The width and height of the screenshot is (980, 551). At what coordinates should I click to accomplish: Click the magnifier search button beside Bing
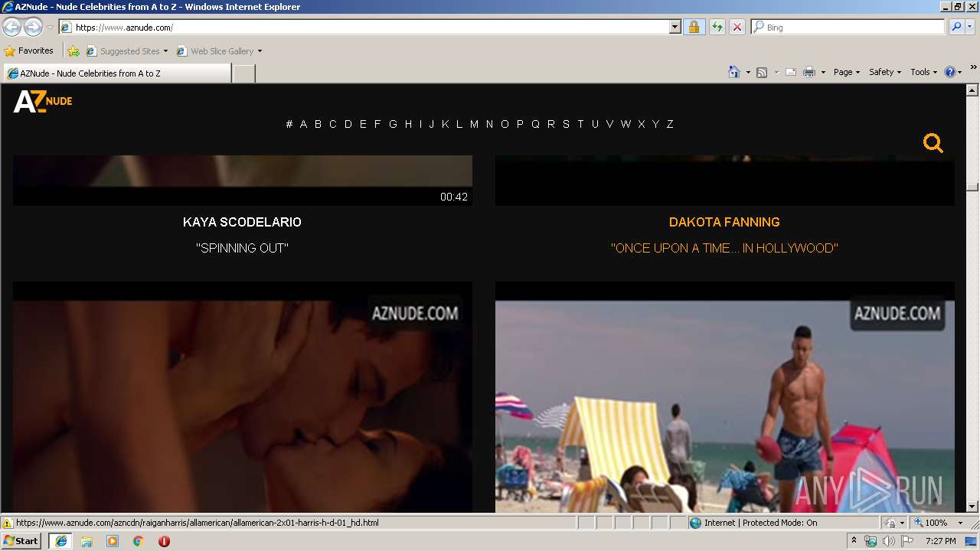[956, 28]
